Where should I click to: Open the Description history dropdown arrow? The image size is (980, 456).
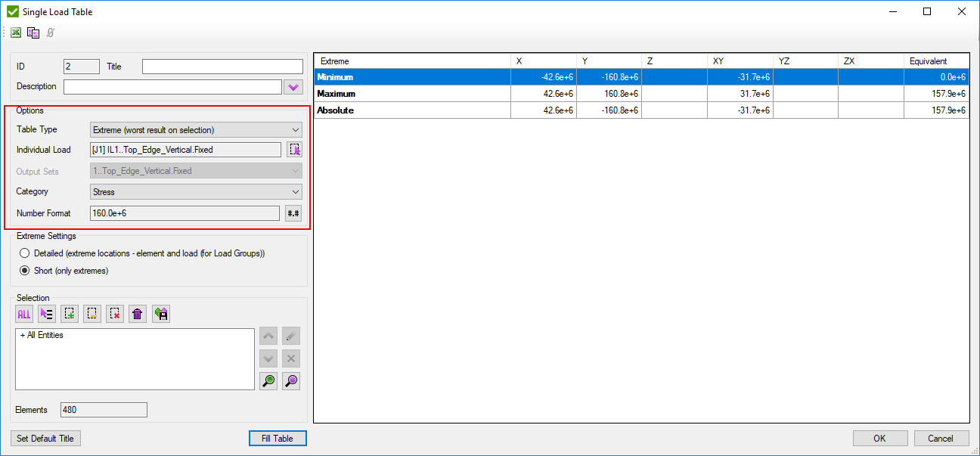tap(293, 87)
